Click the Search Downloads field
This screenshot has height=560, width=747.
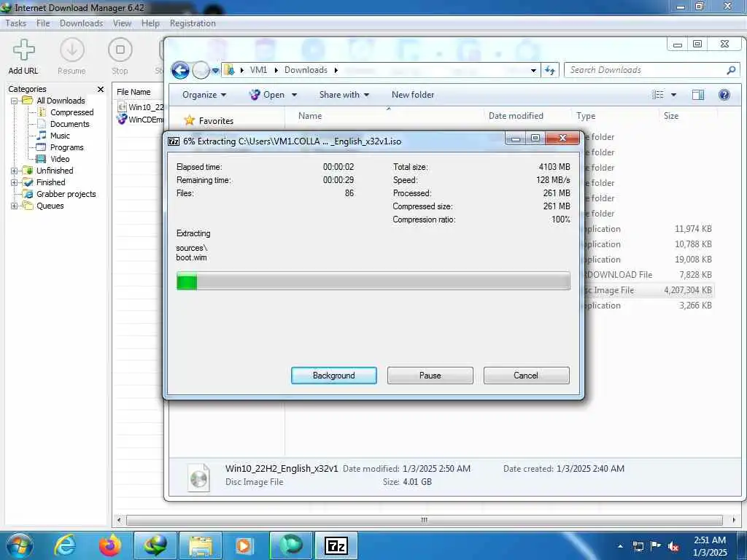tap(652, 70)
